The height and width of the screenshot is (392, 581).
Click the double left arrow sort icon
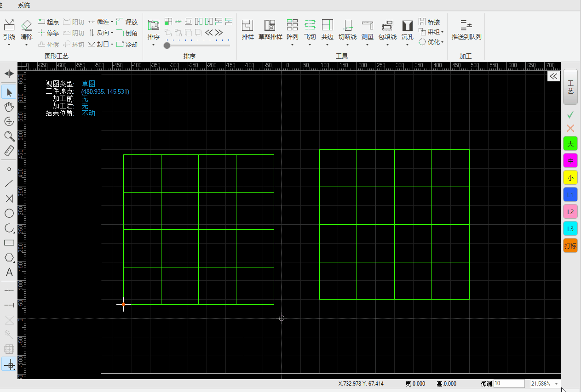pos(209,33)
